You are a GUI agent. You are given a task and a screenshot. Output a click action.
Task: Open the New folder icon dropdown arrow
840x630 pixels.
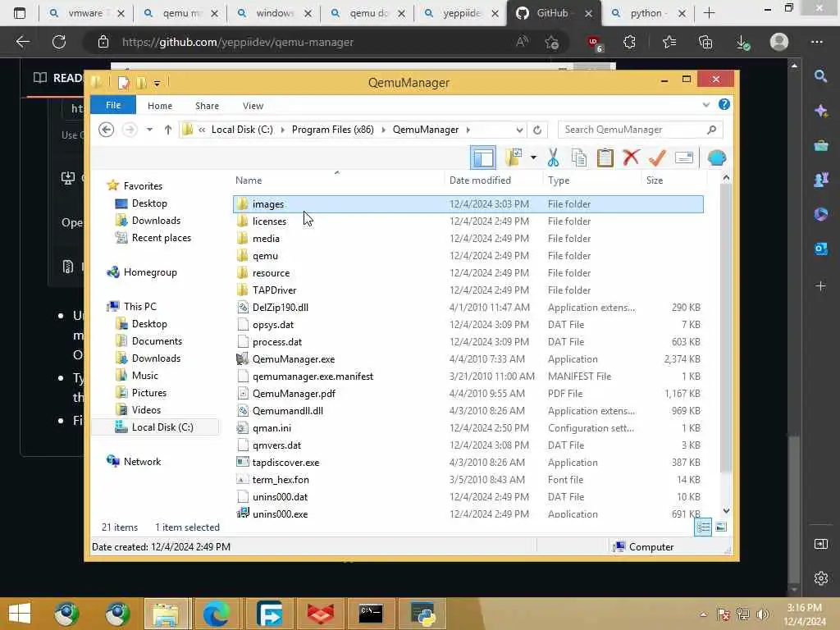533,157
